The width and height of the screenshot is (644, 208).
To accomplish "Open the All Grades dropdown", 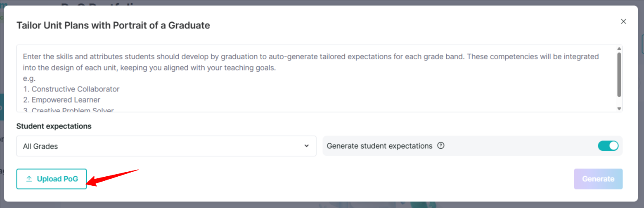I will tap(166, 146).
